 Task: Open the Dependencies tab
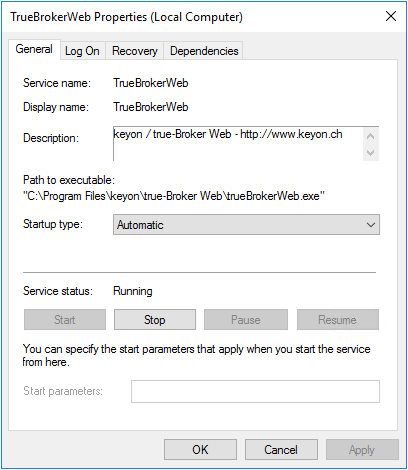[x=204, y=51]
